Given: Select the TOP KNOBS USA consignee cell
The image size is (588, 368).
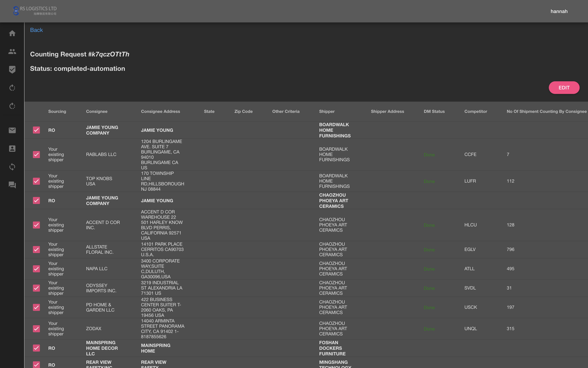Looking at the screenshot, I should 99,181.
